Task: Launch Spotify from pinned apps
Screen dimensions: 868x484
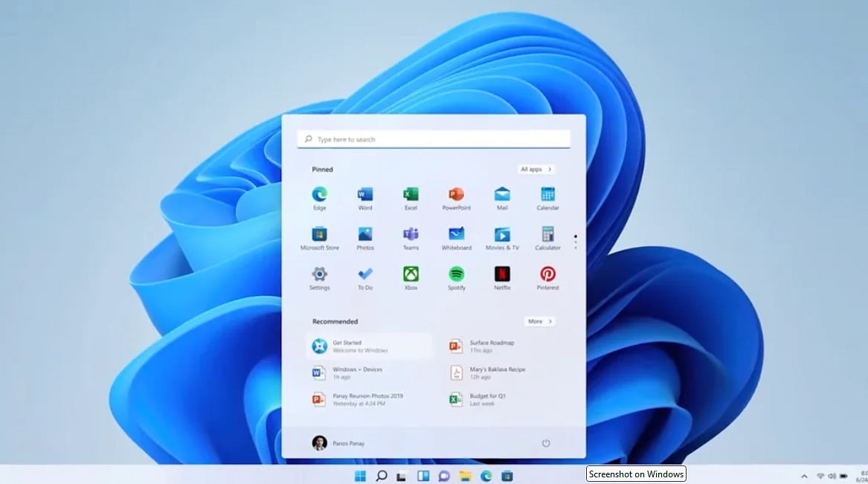Action: point(456,274)
